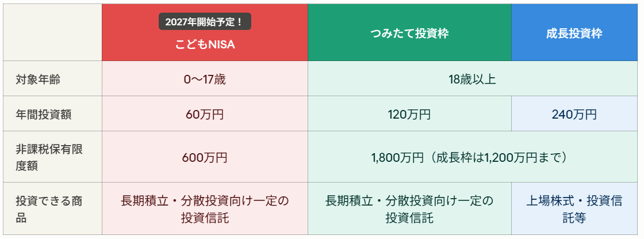
Task: Select the 600万円 limit cell
Action: [x=205, y=157]
